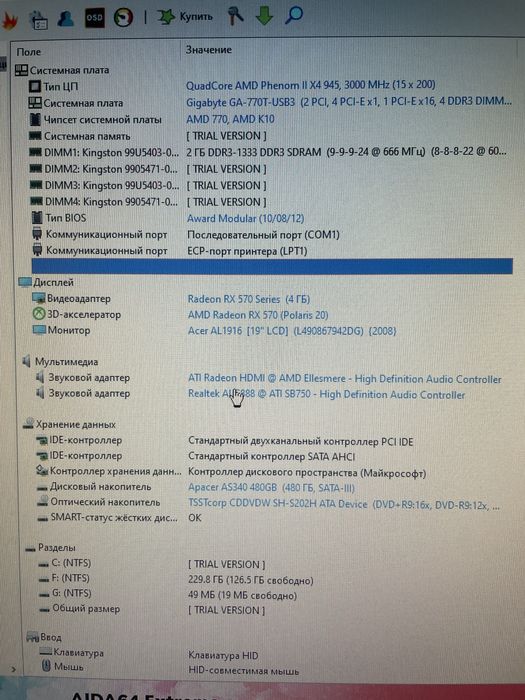Open the QuadCore AMD Phenom II X4 945 link
Image resolution: width=525 pixels, height=700 pixels.
311,85
